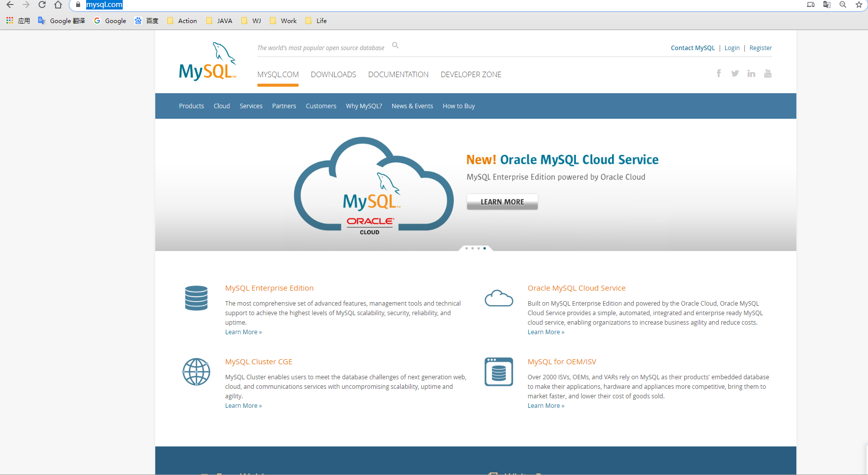Open MySQL Facebook page icon
This screenshot has height=475, width=868.
click(719, 73)
